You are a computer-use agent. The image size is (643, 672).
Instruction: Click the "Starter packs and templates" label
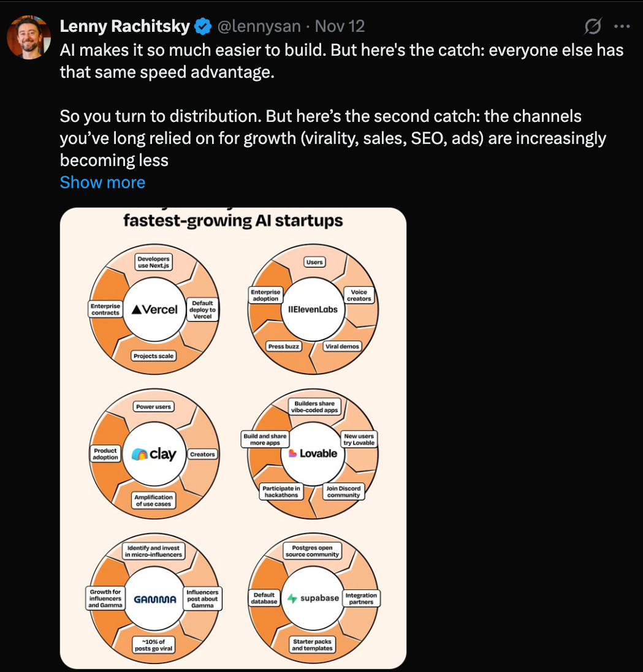click(x=312, y=644)
